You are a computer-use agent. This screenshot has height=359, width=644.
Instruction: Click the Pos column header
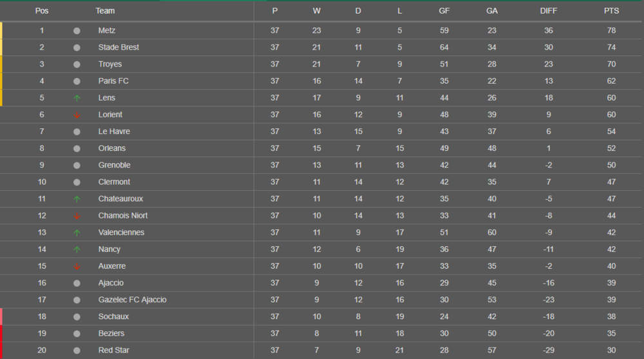point(42,11)
